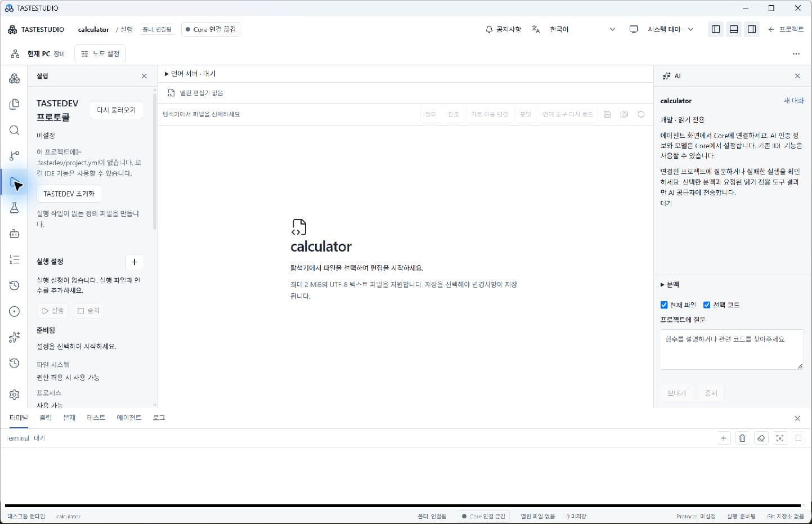Click the 실행 run button
This screenshot has width=812, height=524.
[x=53, y=311]
